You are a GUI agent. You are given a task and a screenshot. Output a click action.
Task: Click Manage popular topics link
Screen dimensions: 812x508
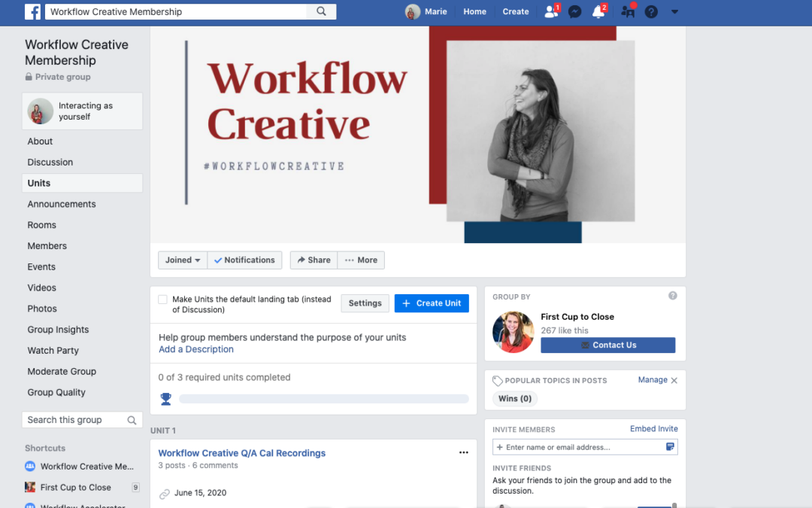pyautogui.click(x=653, y=380)
